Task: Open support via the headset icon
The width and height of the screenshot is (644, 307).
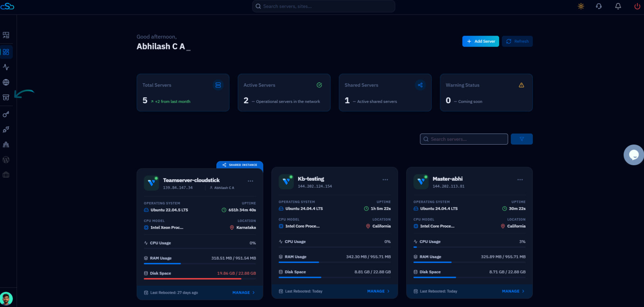Action: point(599,6)
